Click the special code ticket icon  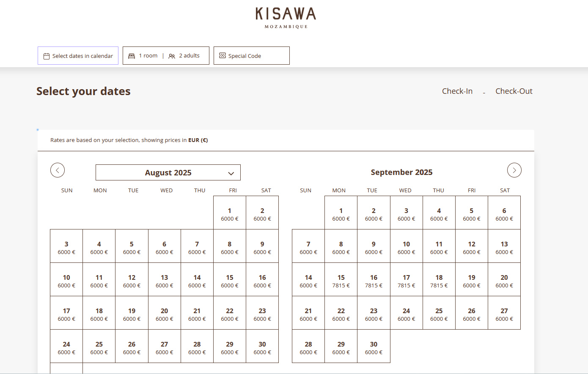pos(223,56)
